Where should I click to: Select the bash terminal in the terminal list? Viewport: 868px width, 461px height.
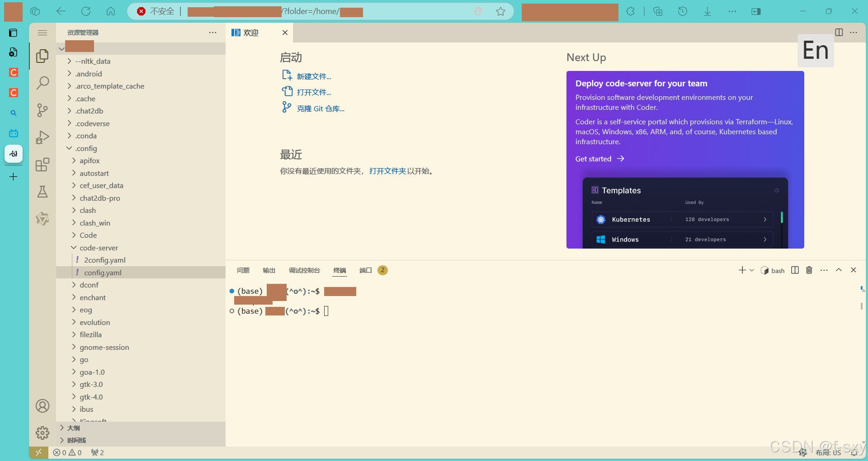point(777,270)
